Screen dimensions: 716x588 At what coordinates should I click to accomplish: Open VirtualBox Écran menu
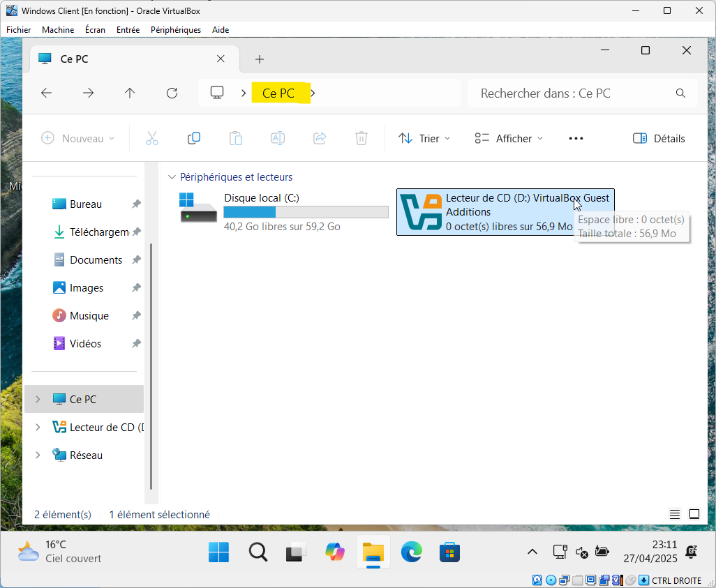(x=95, y=30)
